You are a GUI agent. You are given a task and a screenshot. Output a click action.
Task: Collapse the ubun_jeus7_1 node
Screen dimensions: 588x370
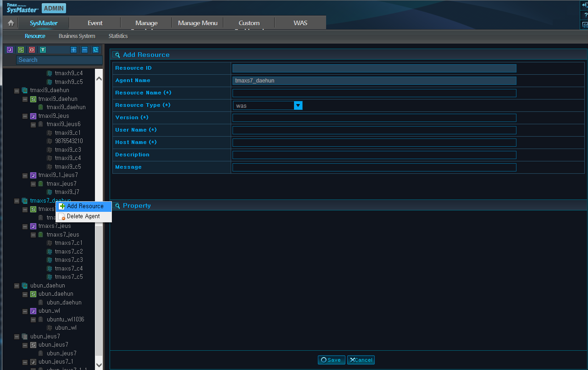(25, 362)
